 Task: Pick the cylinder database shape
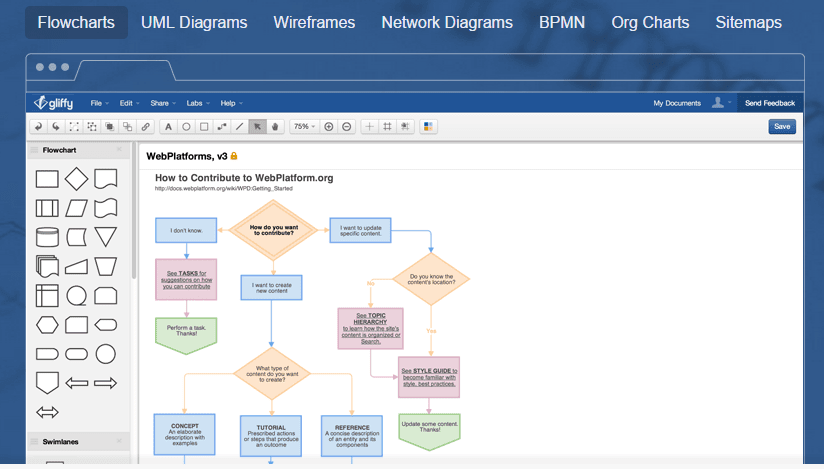click(x=47, y=237)
